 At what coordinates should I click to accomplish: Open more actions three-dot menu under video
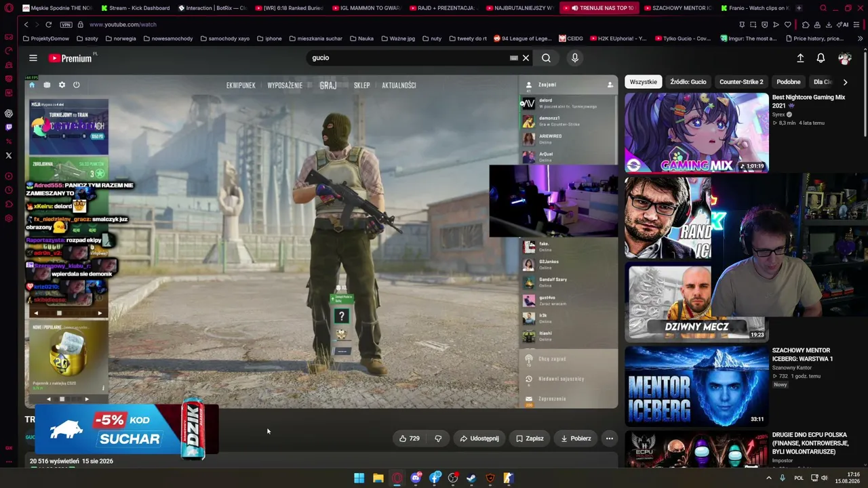[610, 439]
